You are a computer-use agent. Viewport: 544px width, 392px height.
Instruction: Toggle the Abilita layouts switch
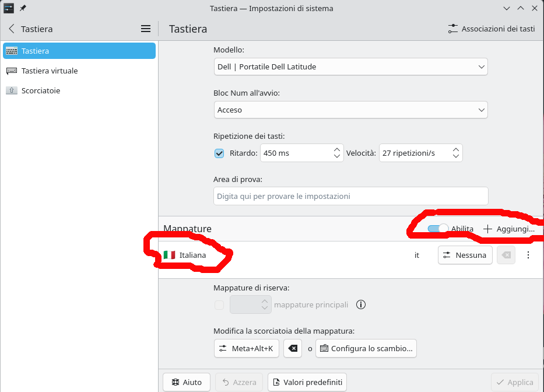(438, 229)
